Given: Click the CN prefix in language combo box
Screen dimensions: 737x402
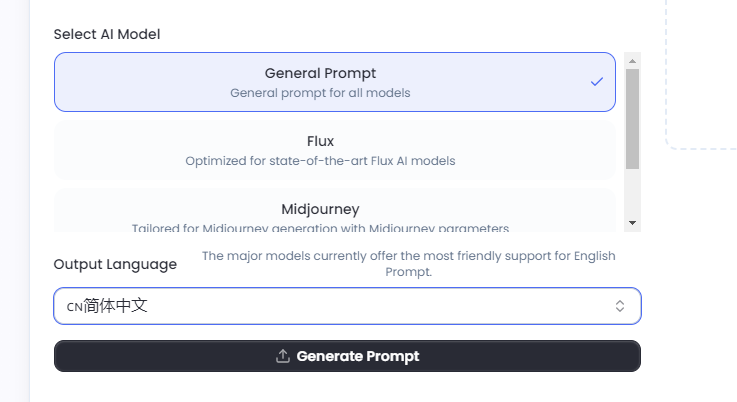Looking at the screenshot, I should 75,307.
